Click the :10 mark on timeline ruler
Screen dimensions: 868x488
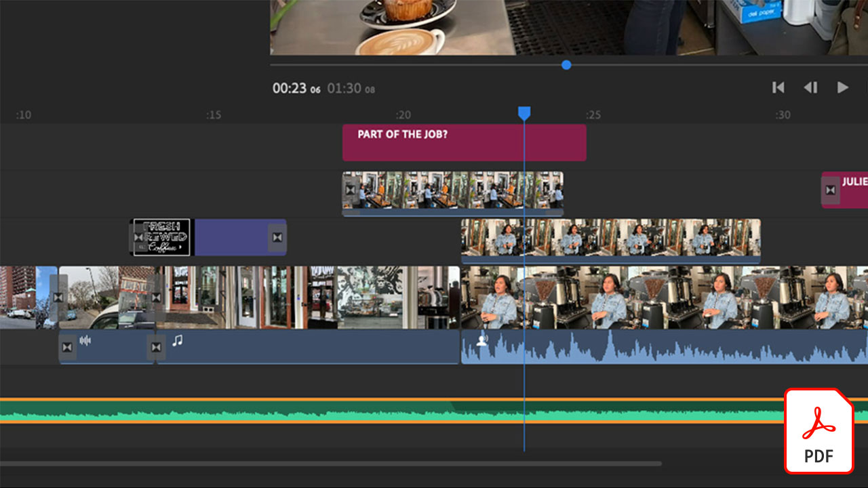point(23,115)
